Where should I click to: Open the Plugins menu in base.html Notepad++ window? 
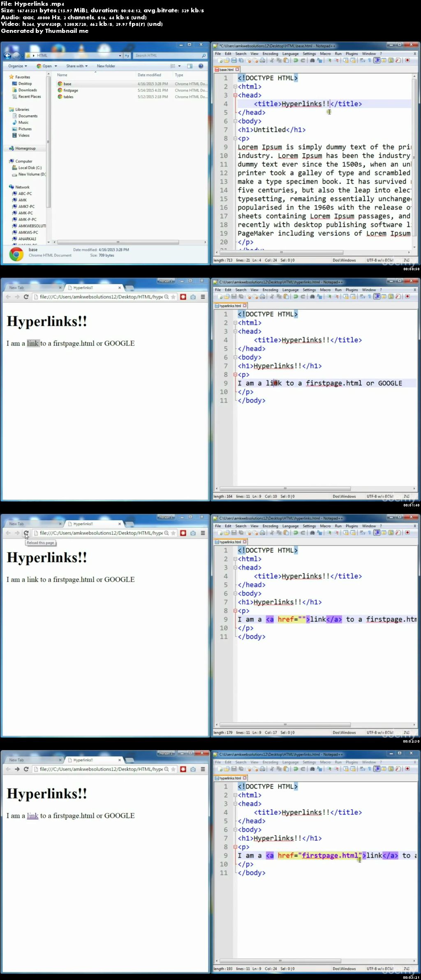point(352,54)
